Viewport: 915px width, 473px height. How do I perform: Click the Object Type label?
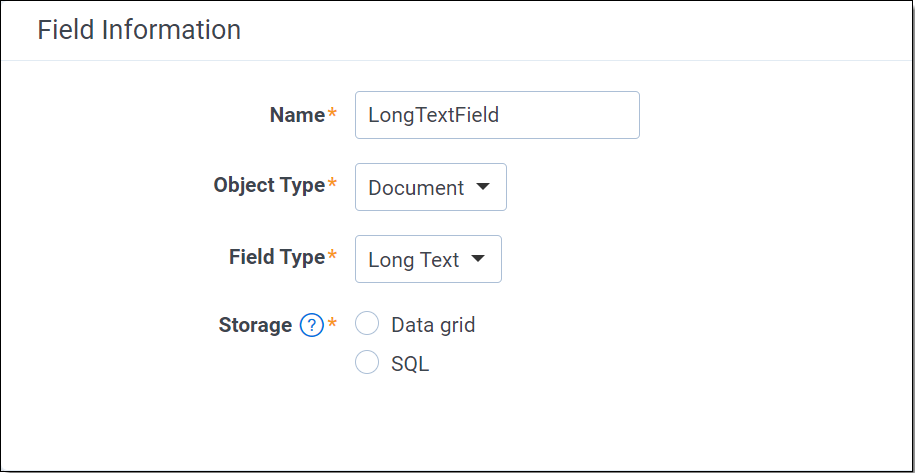(x=269, y=185)
